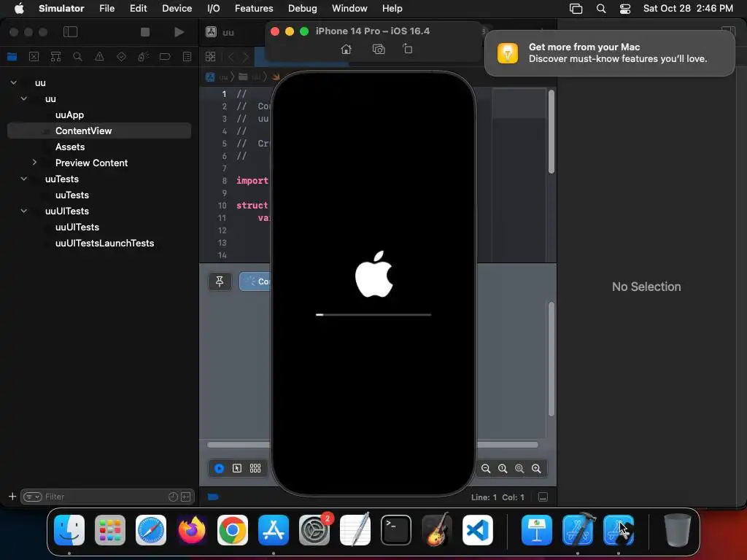Zoom canvas to 100%
Image resolution: width=747 pixels, height=560 pixels.
pos(503,469)
